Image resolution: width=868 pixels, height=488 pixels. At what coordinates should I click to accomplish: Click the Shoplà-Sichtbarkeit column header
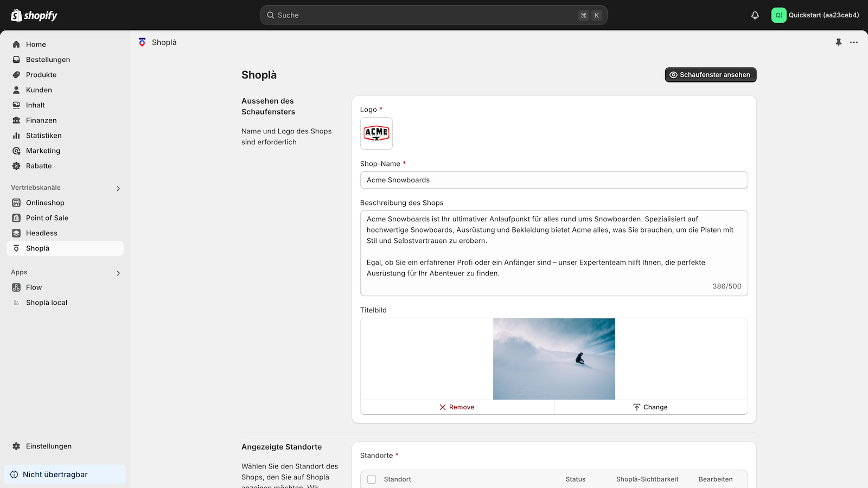[647, 479]
